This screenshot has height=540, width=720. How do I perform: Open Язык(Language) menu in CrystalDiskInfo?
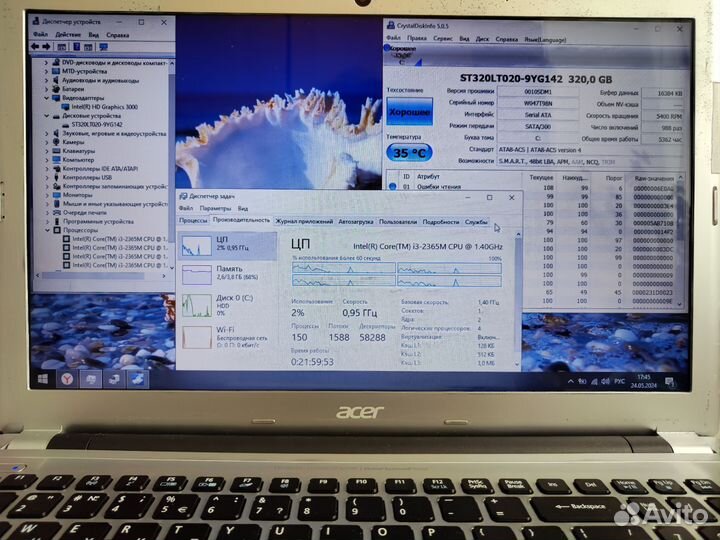(545, 39)
